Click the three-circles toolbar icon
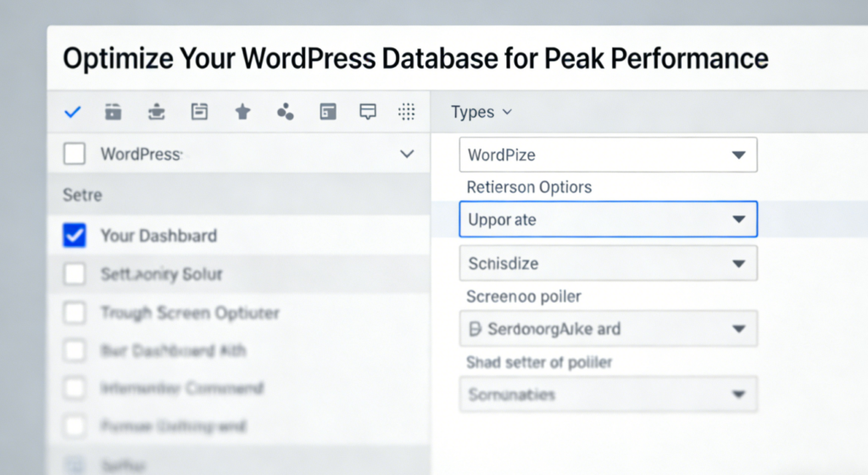Image resolution: width=868 pixels, height=475 pixels. tap(285, 112)
